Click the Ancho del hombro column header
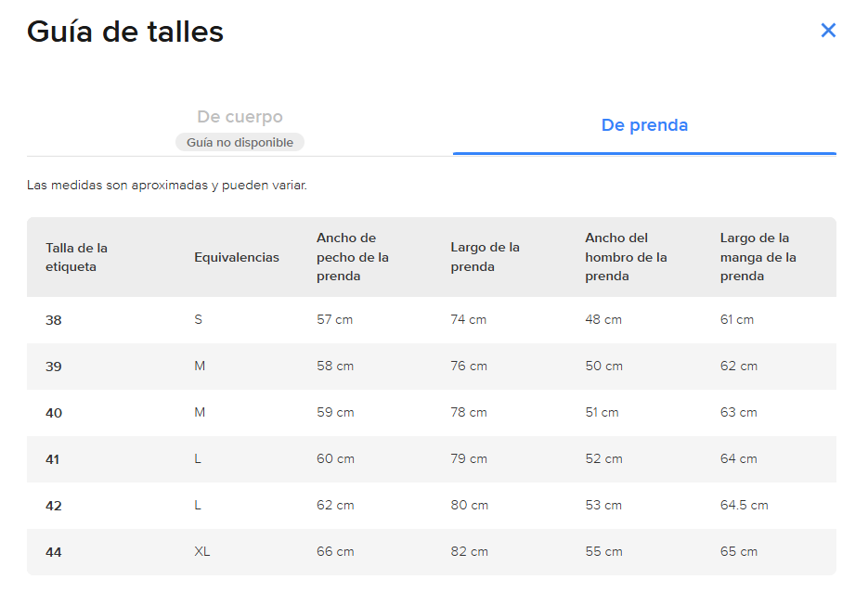The image size is (868, 592). pos(626,257)
